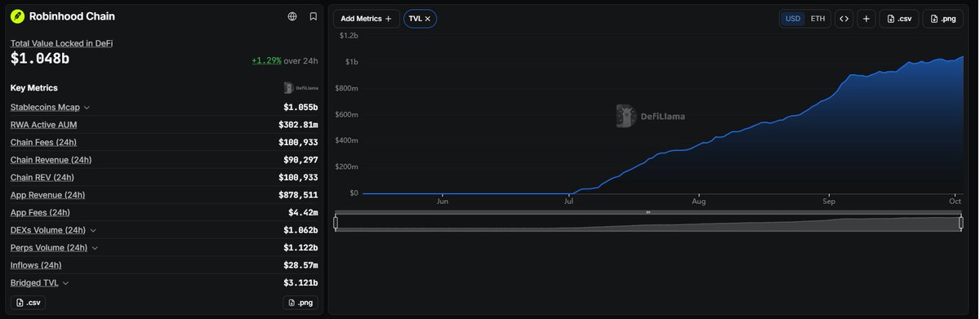This screenshot has height=319, width=980.
Task: Open the Add Metrics menu
Action: (x=366, y=18)
